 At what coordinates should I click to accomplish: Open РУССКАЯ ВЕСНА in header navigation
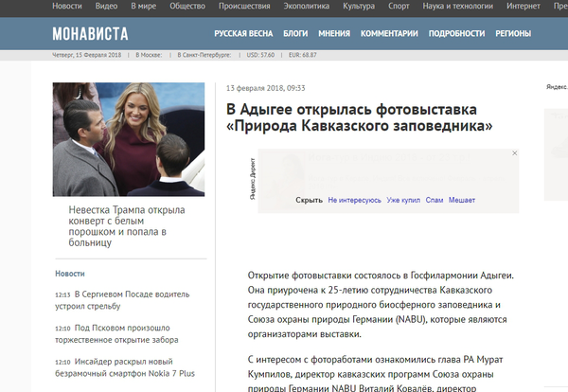point(243,34)
